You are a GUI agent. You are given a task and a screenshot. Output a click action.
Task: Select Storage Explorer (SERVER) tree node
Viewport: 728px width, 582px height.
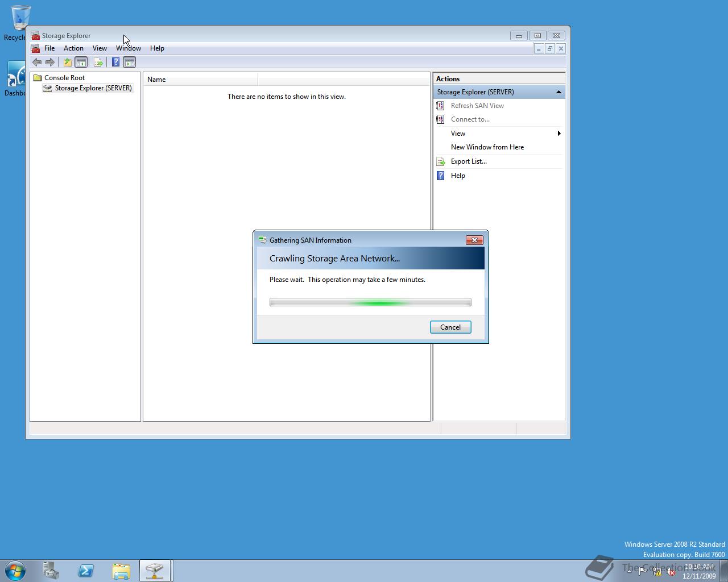pyautogui.click(x=93, y=88)
